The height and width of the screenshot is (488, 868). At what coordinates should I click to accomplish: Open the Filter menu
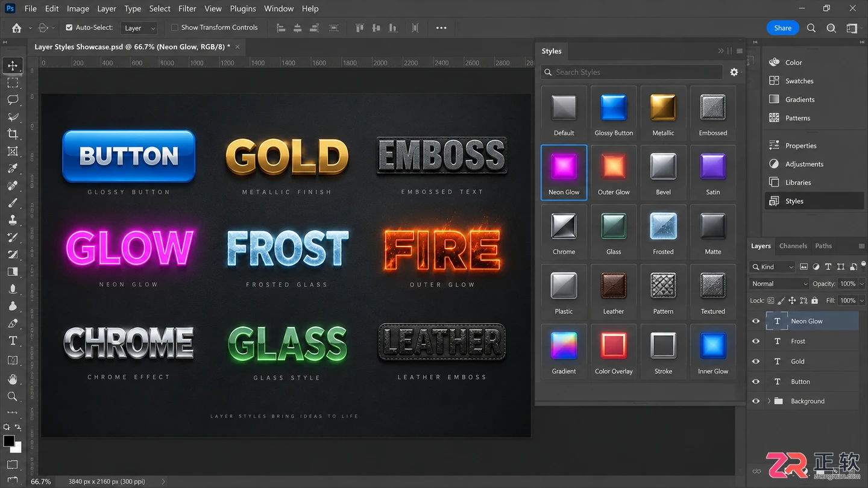[x=187, y=9]
